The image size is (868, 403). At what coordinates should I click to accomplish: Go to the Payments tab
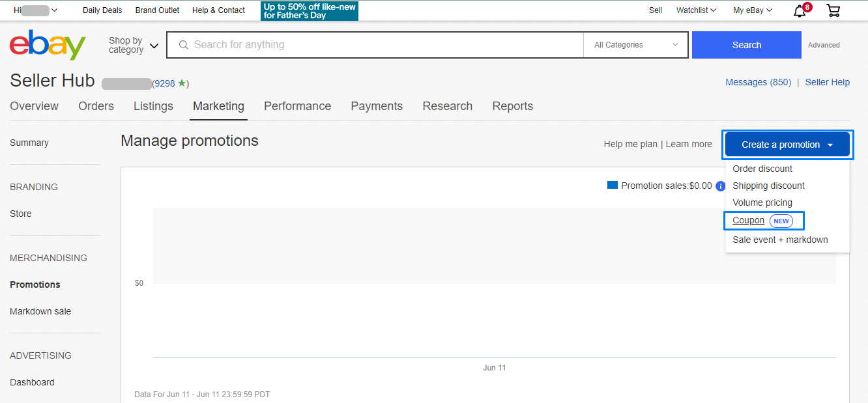(377, 106)
